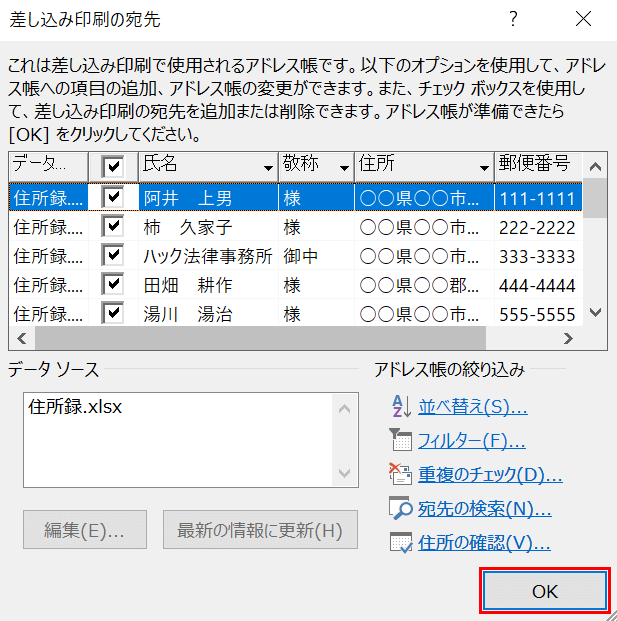
Task: Open 宛先の検索(N) link
Action: (485, 509)
